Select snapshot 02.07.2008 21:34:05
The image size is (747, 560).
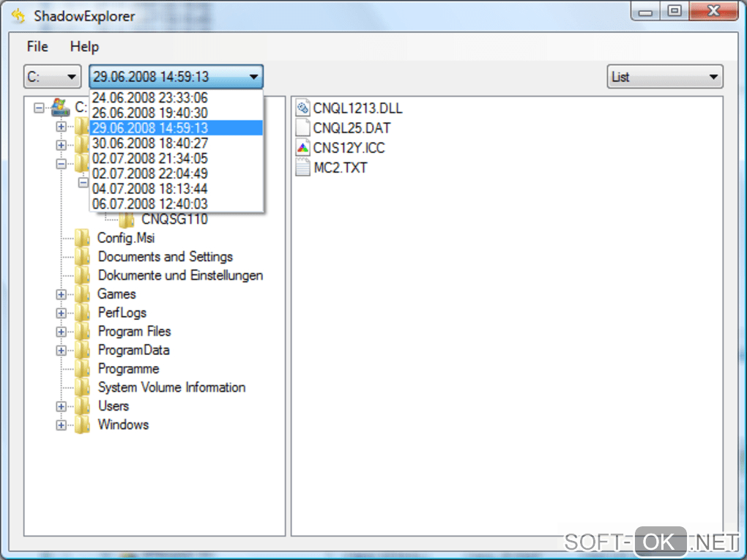pyautogui.click(x=176, y=159)
